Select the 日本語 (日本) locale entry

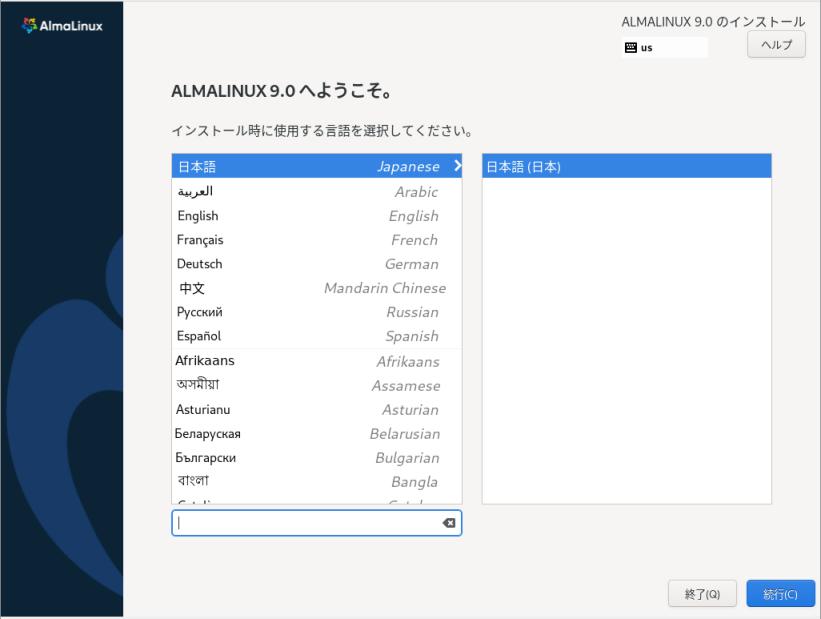pos(627,166)
